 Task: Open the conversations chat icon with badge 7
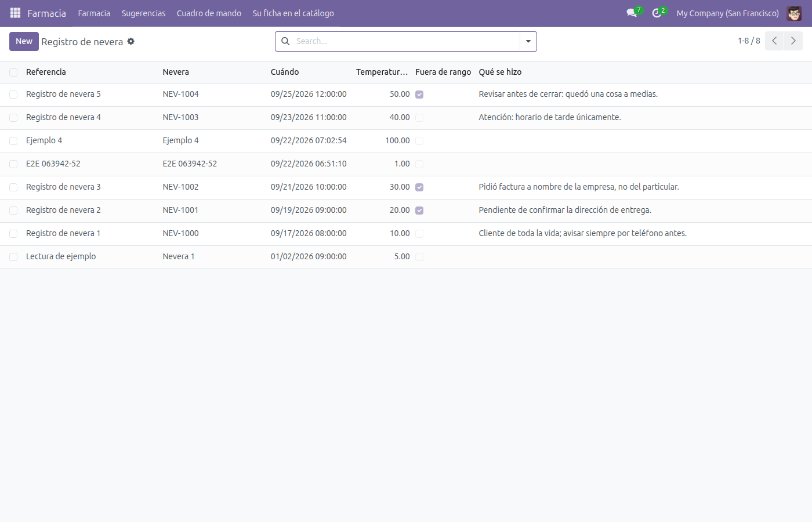(632, 13)
